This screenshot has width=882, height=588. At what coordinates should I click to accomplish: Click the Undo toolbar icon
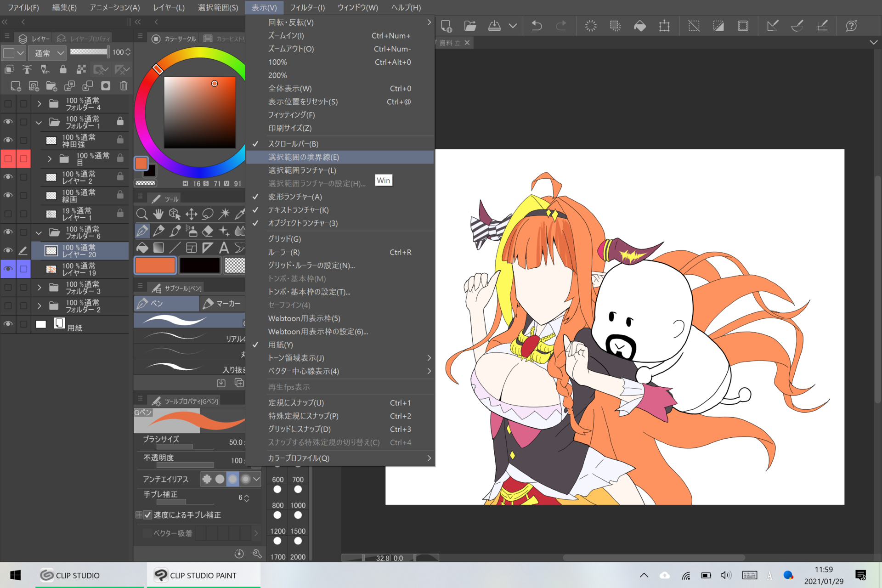point(537,26)
